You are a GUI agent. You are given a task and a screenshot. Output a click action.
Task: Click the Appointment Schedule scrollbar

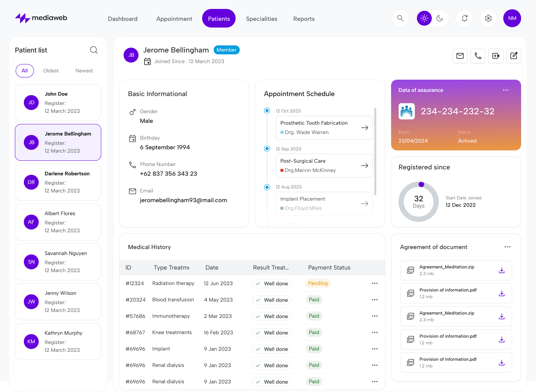[375, 151]
